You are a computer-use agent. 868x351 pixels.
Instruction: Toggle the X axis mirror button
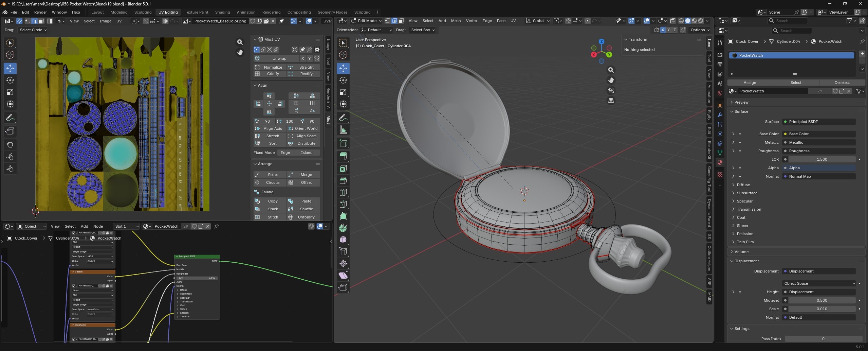[x=663, y=30]
